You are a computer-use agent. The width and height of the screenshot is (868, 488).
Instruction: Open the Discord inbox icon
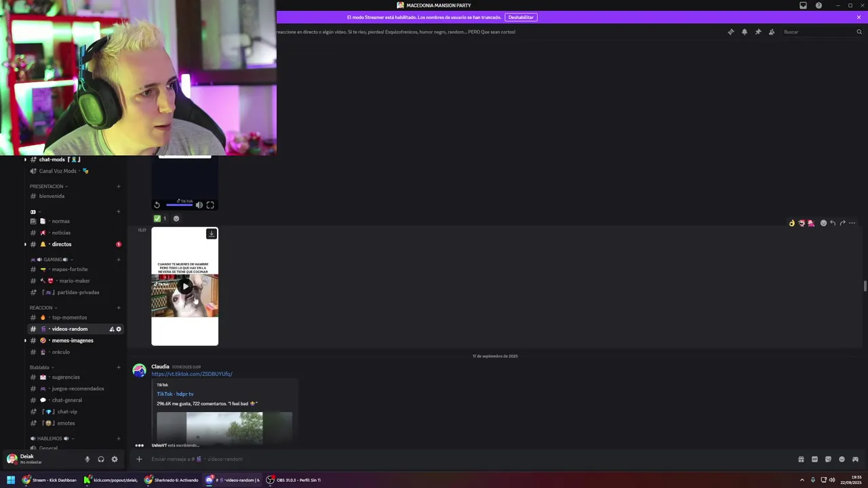coord(804,5)
